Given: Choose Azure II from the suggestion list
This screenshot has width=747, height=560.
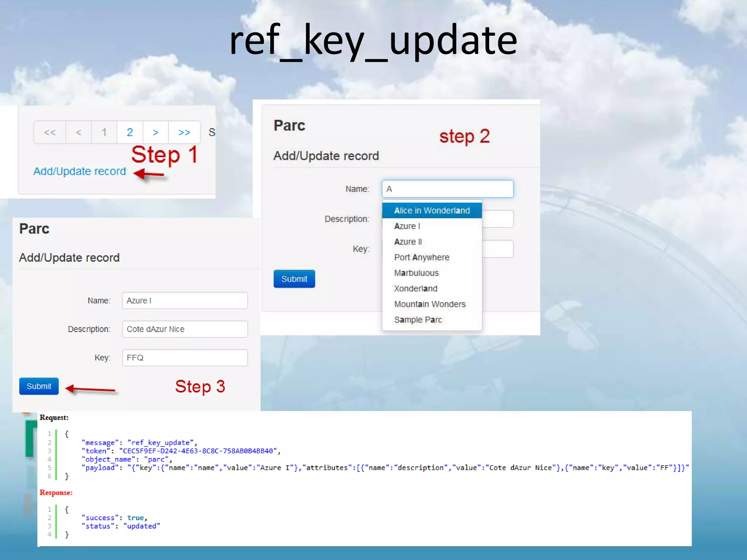Looking at the screenshot, I should coord(432,242).
